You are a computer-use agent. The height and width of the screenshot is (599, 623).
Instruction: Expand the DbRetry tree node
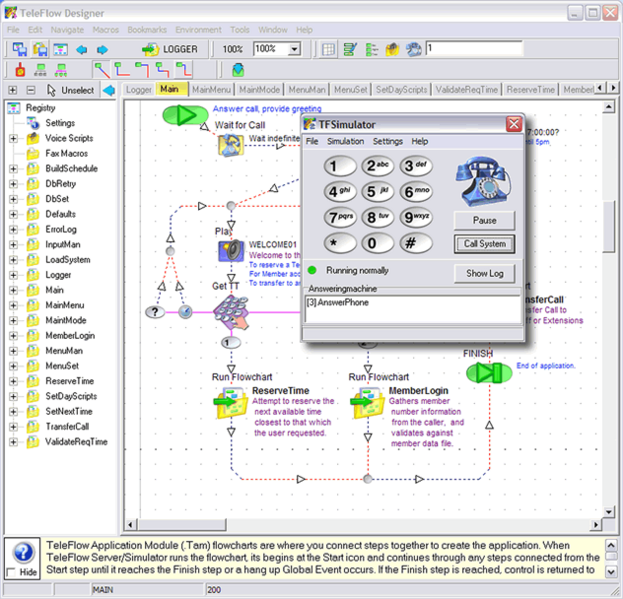[13, 184]
